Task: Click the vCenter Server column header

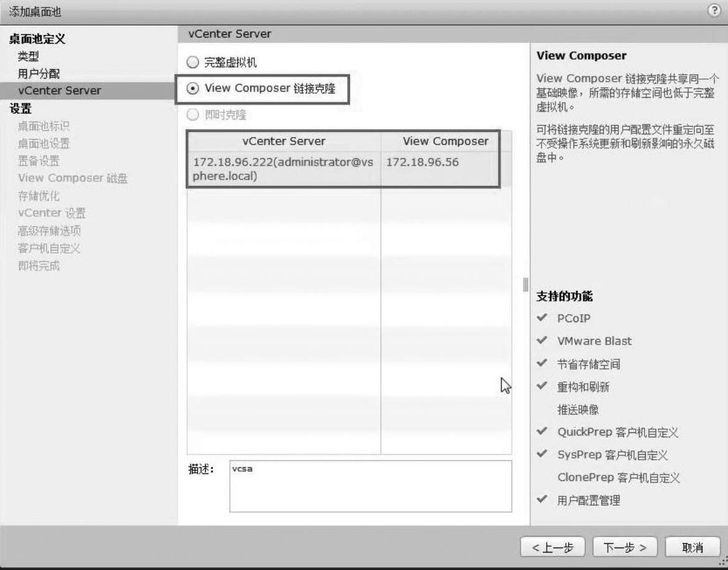Action: tap(284, 141)
